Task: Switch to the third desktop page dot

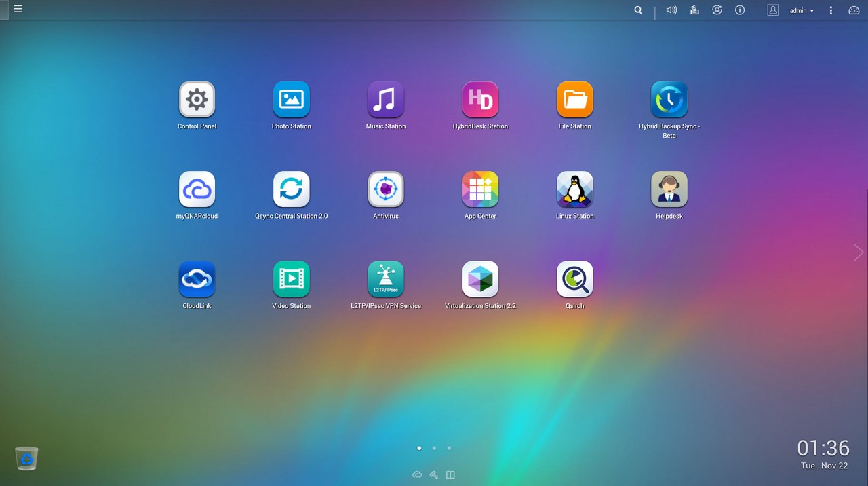Action: (449, 448)
